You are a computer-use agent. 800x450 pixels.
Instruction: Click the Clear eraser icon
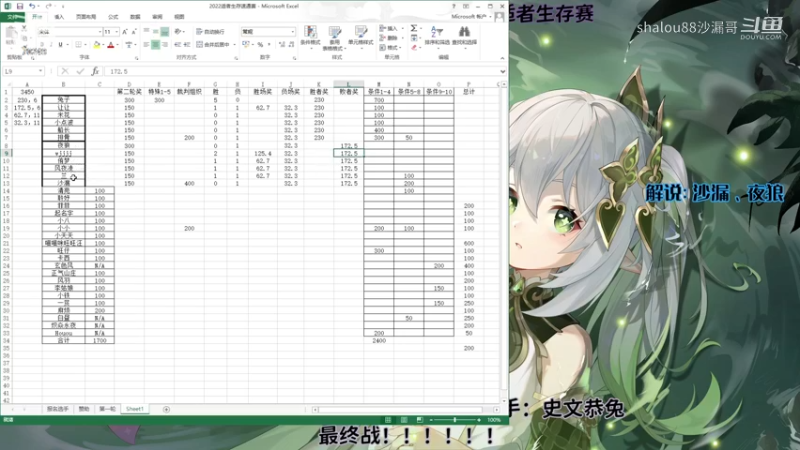(414, 47)
